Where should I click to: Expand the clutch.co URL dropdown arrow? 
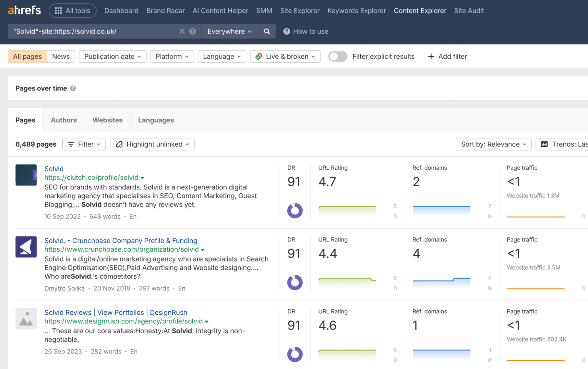(142, 178)
